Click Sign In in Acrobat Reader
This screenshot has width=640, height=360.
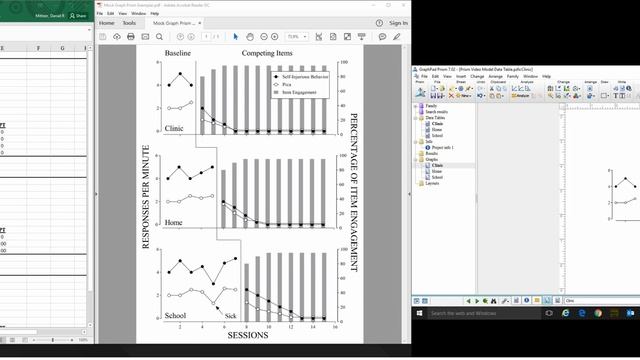(398, 23)
